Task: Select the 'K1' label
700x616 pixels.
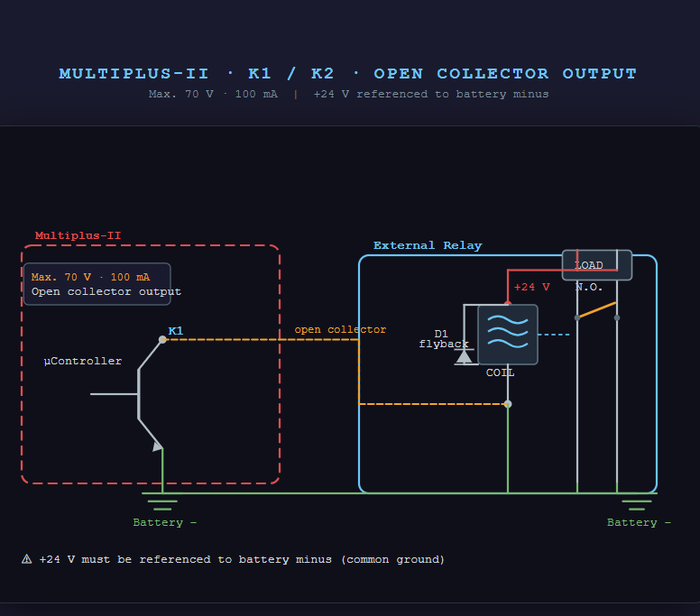Action: [175, 331]
